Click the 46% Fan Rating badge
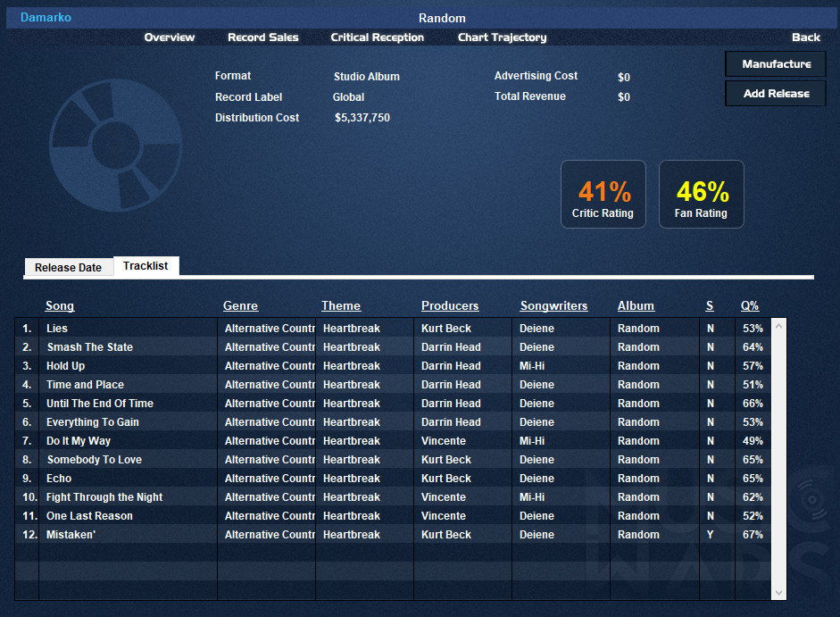This screenshot has width=840, height=617. 701,194
